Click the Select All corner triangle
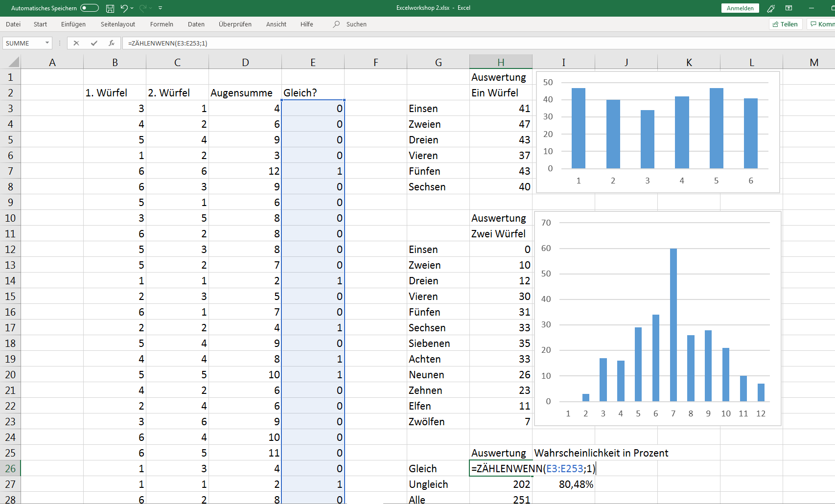This screenshot has height=504, width=835. pyautogui.click(x=14, y=62)
